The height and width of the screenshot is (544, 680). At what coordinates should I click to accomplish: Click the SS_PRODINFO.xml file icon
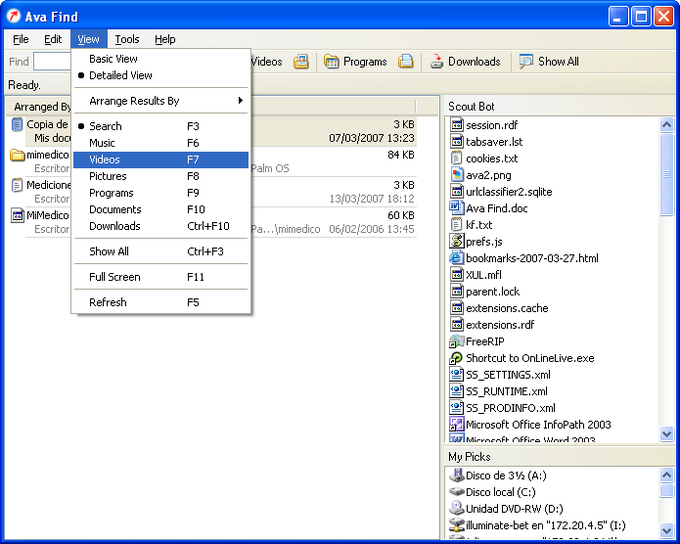point(456,408)
